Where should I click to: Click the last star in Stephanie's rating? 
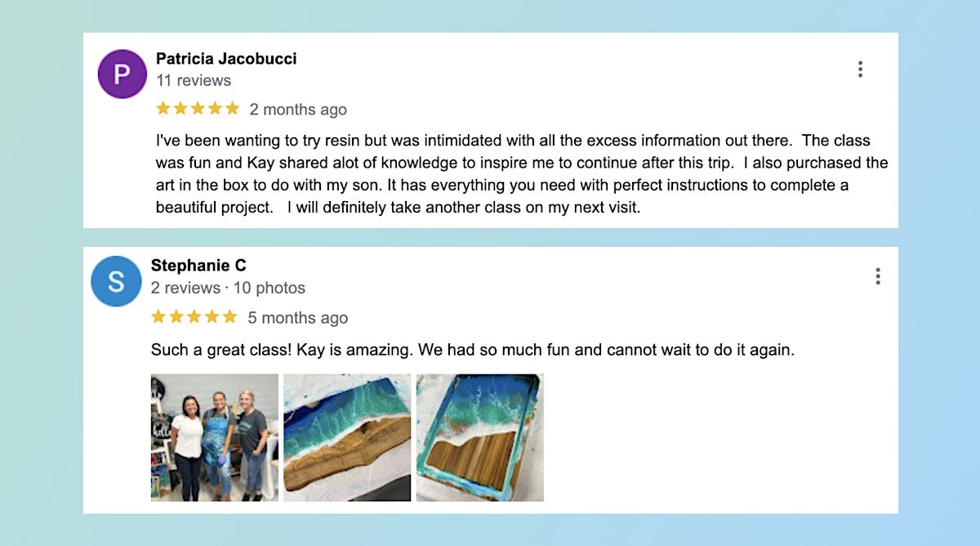point(229,317)
